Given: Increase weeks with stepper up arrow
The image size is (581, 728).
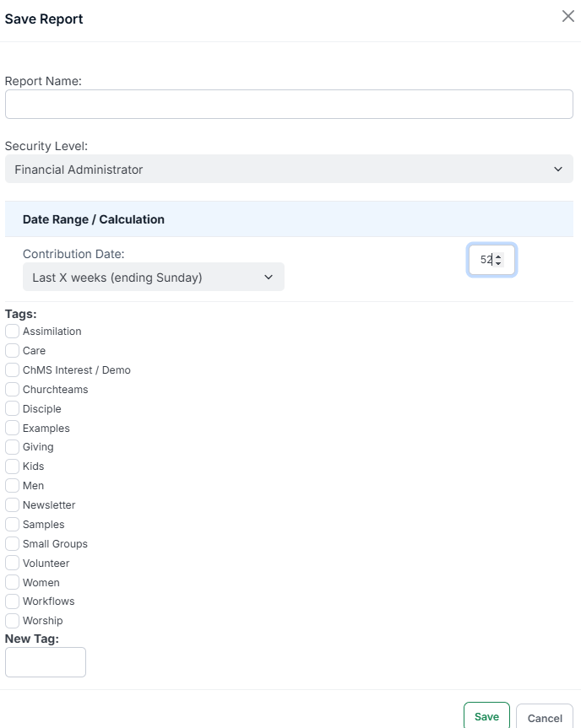Looking at the screenshot, I should tap(498, 256).
